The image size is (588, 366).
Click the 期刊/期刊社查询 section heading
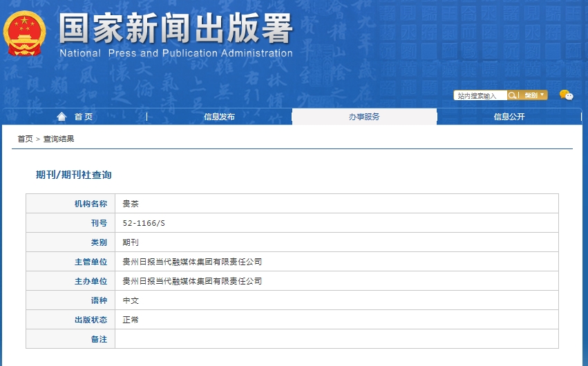coord(73,175)
